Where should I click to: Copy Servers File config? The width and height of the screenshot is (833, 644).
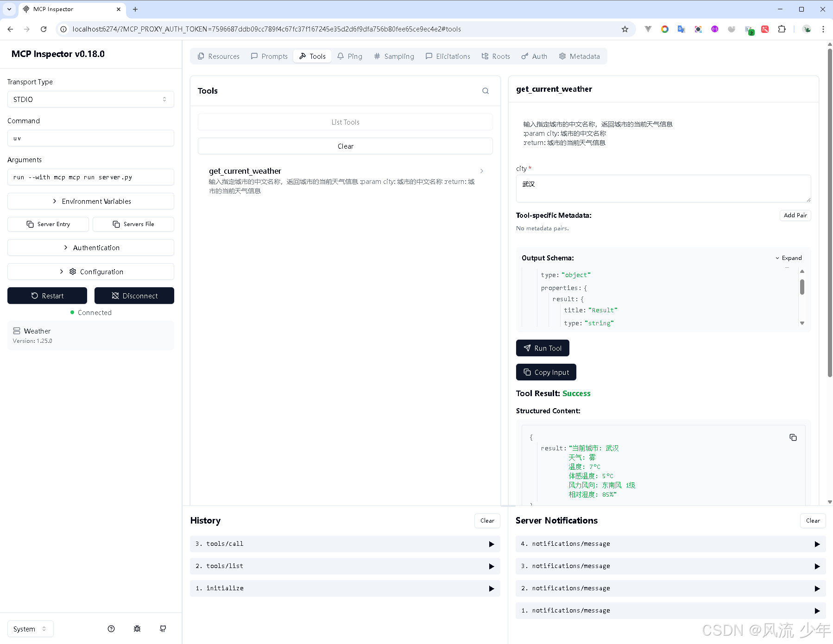(x=133, y=224)
